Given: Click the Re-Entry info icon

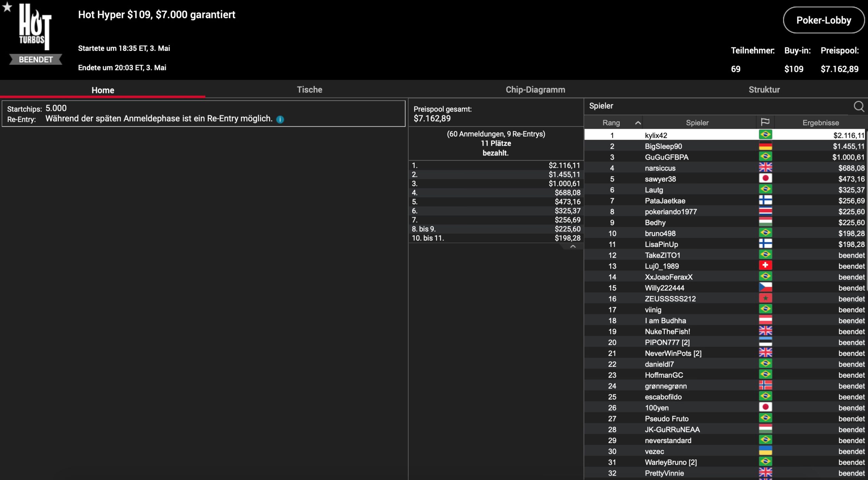Looking at the screenshot, I should (280, 119).
